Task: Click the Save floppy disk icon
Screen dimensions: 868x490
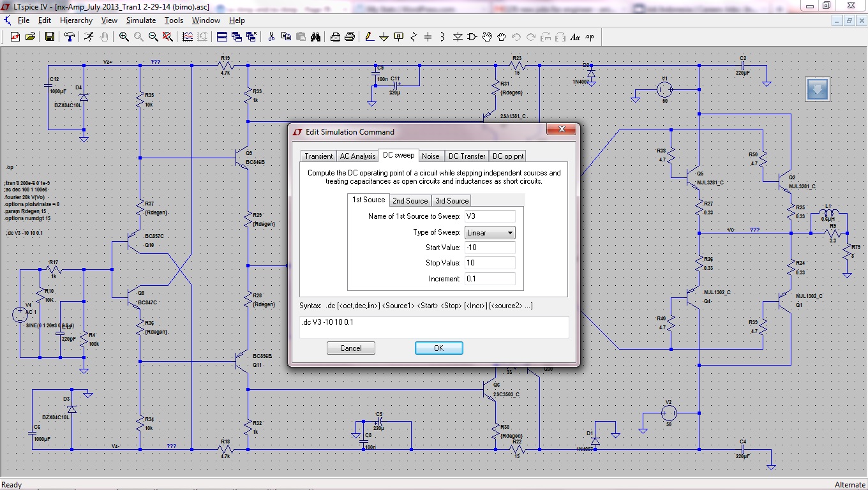Action: [x=50, y=37]
